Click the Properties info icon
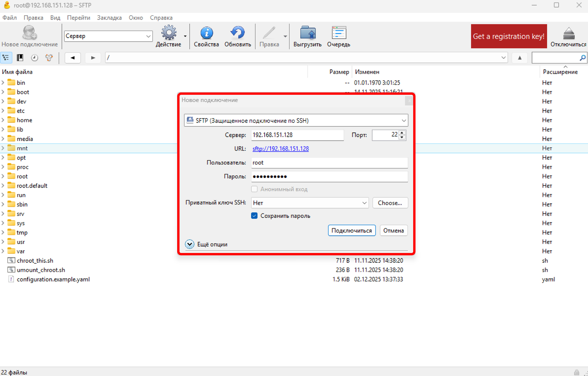 click(206, 33)
